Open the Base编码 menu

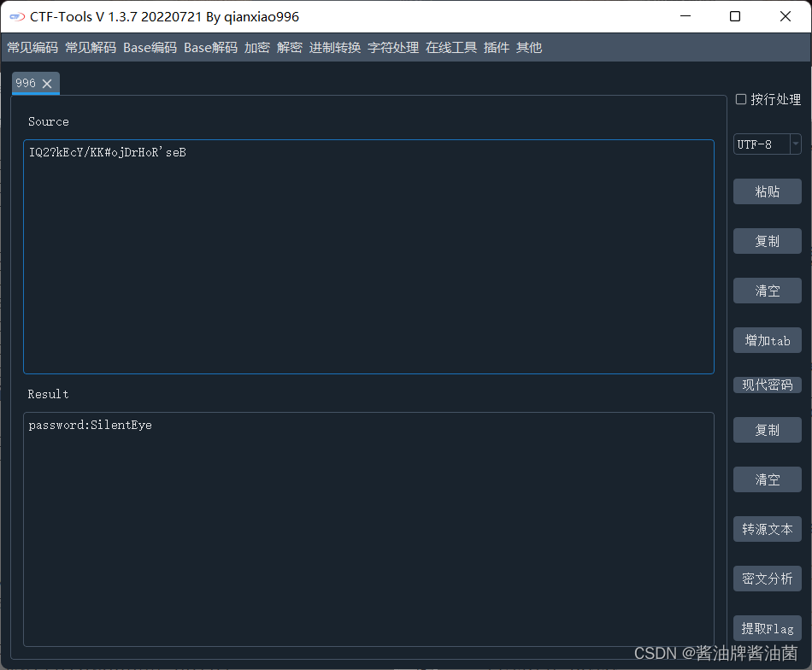tap(150, 48)
